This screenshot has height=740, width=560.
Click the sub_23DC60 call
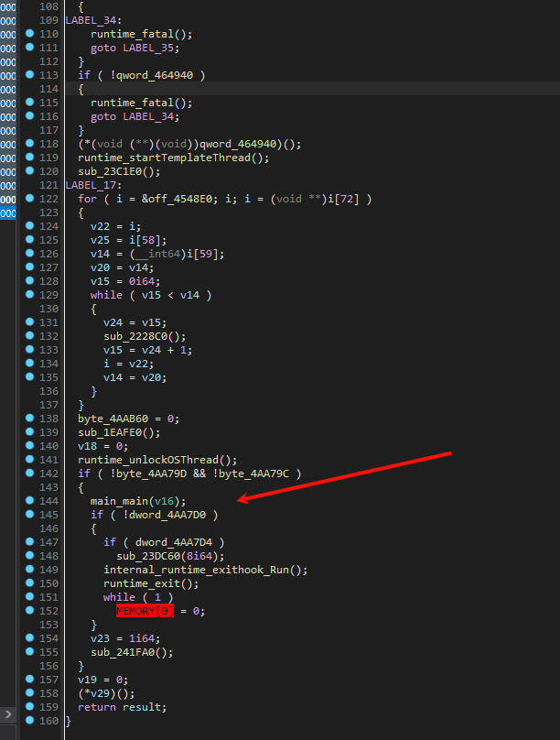(x=148, y=557)
